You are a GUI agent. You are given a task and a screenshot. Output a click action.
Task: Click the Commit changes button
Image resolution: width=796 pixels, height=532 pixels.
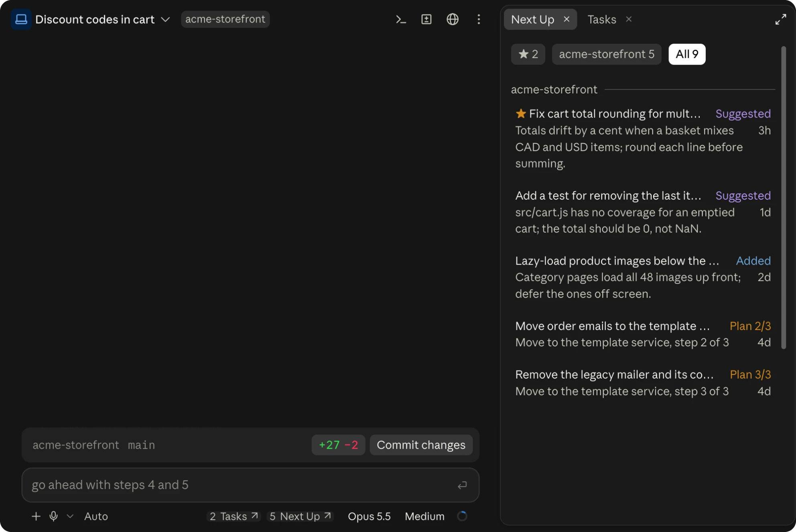click(x=421, y=445)
